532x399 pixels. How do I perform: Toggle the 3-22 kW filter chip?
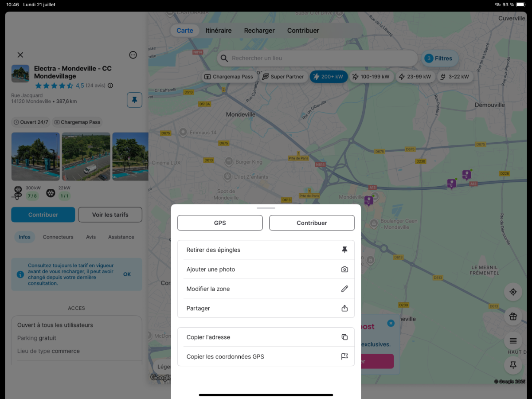[x=455, y=77]
